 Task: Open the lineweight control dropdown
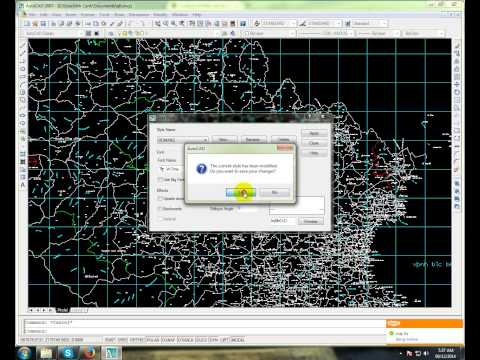(378, 33)
